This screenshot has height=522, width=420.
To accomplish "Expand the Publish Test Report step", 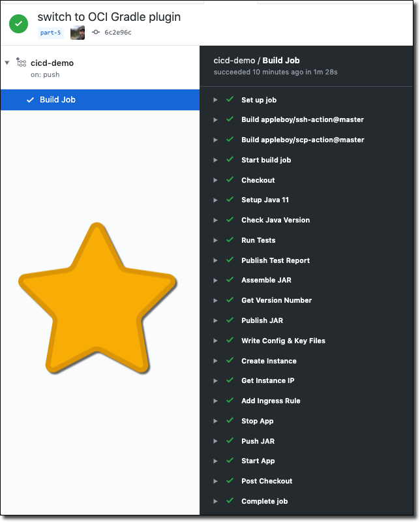I will pyautogui.click(x=215, y=260).
